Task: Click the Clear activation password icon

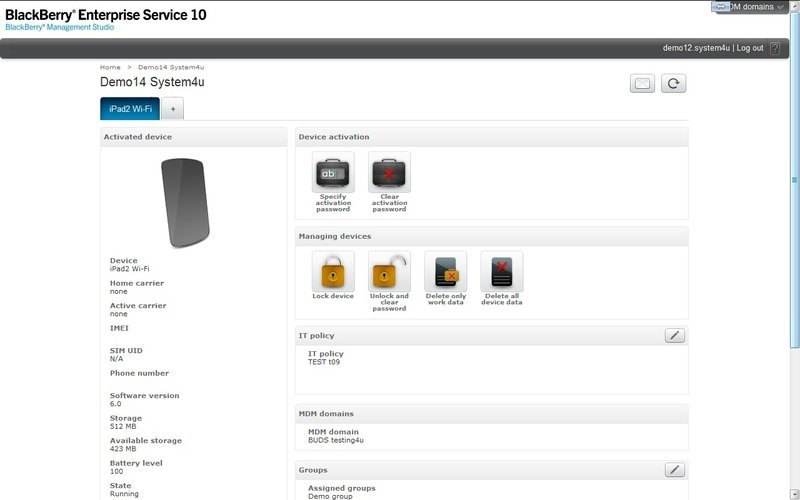Action: point(389,173)
